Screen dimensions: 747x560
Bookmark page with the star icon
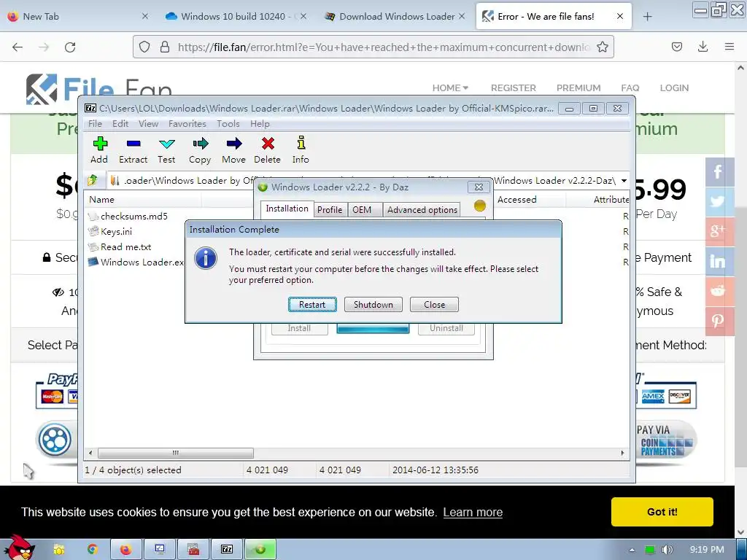pos(602,47)
